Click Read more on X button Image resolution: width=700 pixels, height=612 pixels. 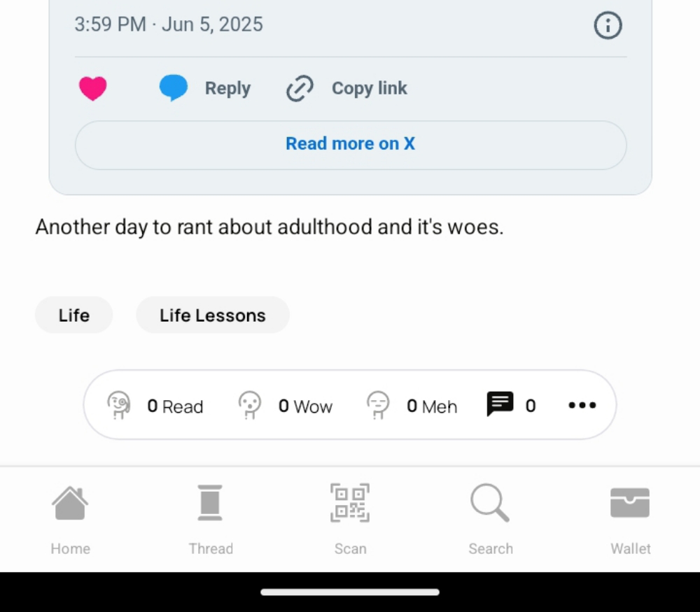pyautogui.click(x=351, y=145)
